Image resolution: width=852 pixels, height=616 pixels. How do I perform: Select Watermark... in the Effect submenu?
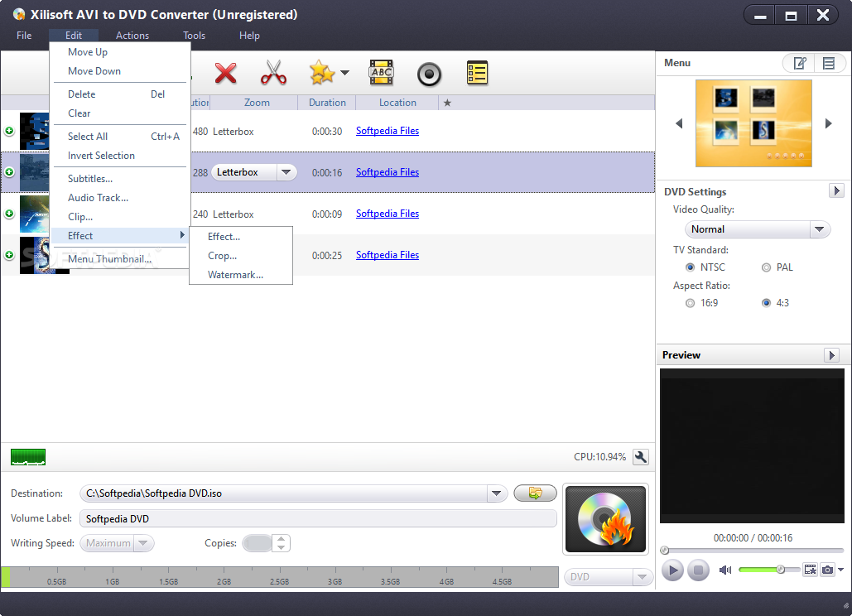tap(241, 275)
